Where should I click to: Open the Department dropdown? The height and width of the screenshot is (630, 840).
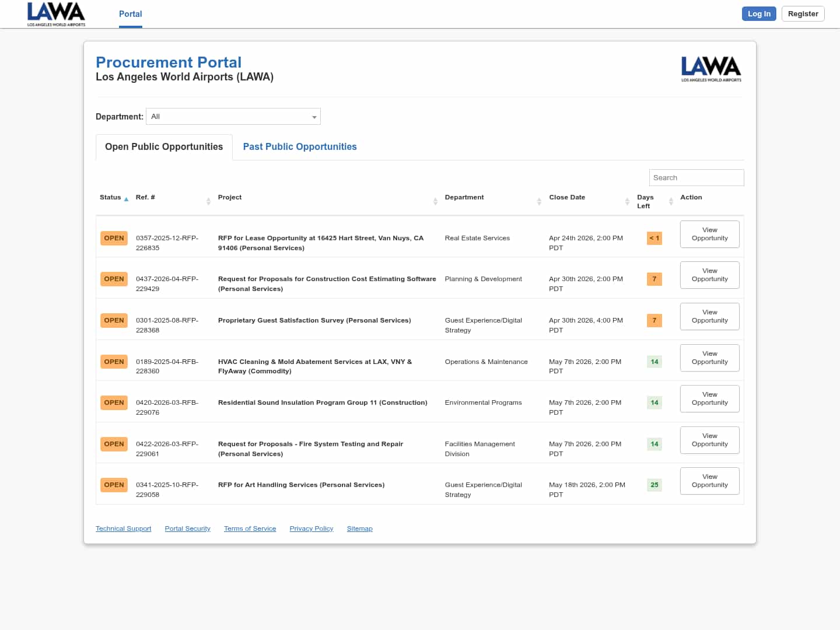pos(233,117)
